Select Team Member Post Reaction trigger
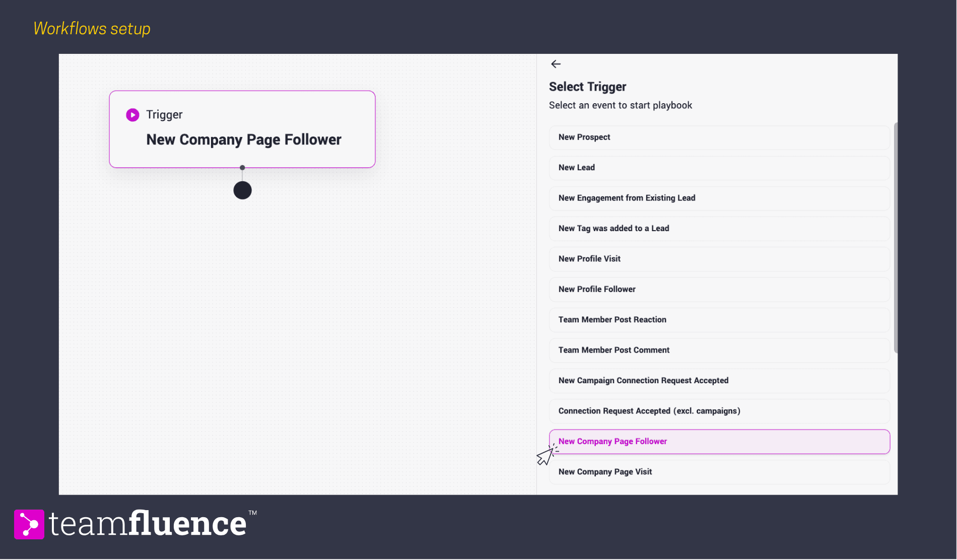 tap(719, 320)
